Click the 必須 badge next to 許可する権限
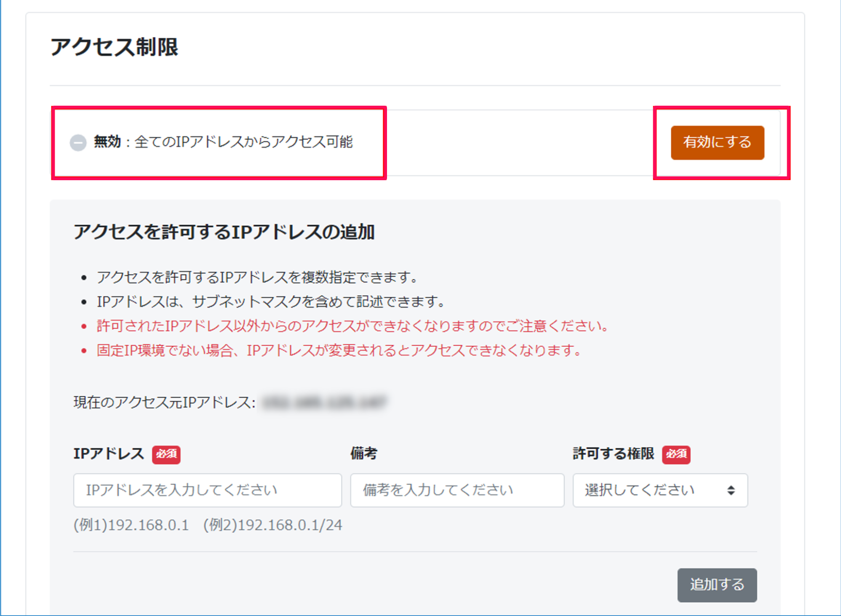The image size is (841, 616). (676, 454)
